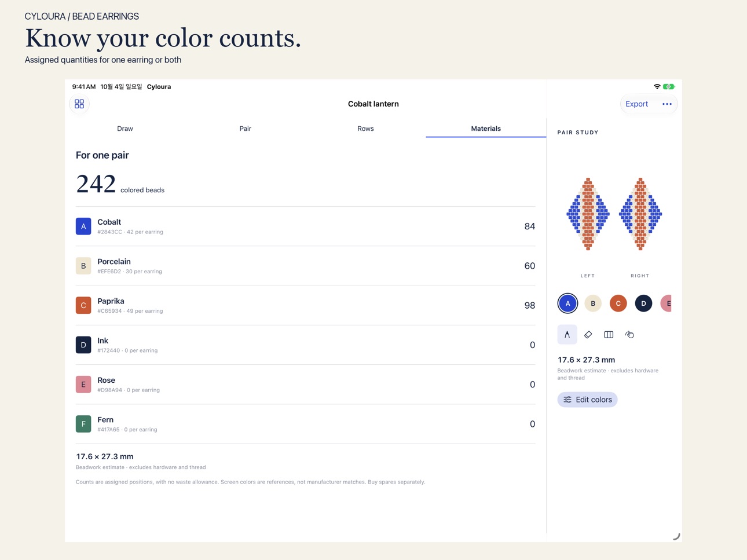Select the columns mirror tool
Screen dimensions: 747x560
click(x=609, y=335)
